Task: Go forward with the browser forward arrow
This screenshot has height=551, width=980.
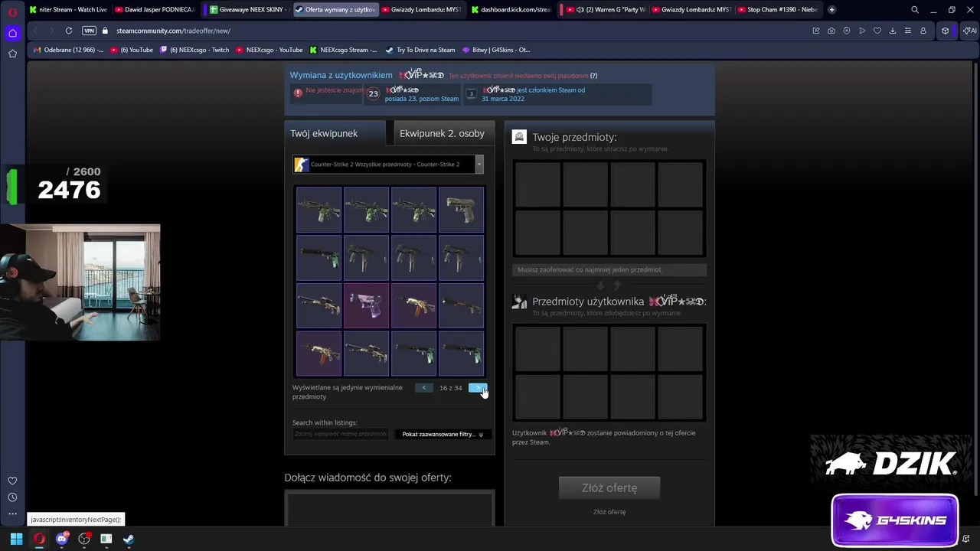Action: [x=52, y=31]
